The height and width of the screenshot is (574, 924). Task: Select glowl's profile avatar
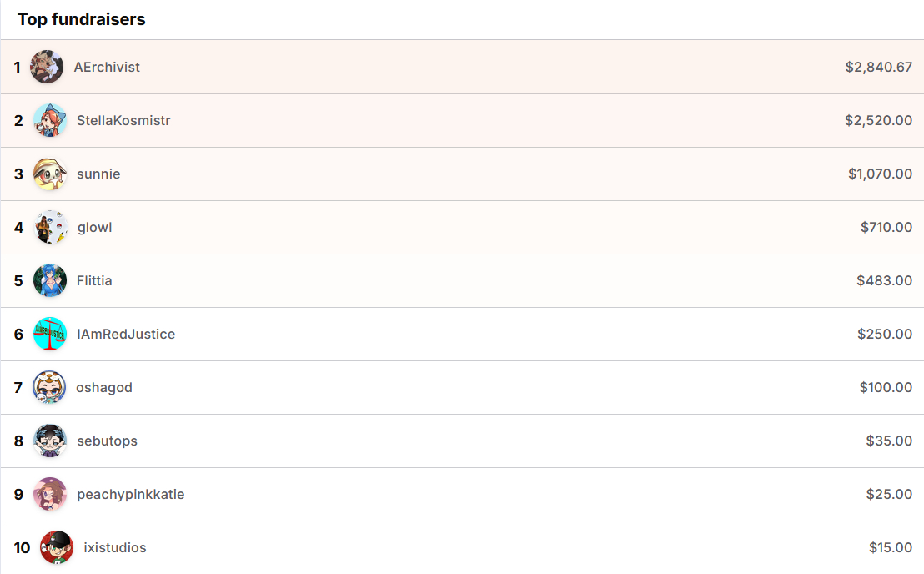pyautogui.click(x=50, y=227)
